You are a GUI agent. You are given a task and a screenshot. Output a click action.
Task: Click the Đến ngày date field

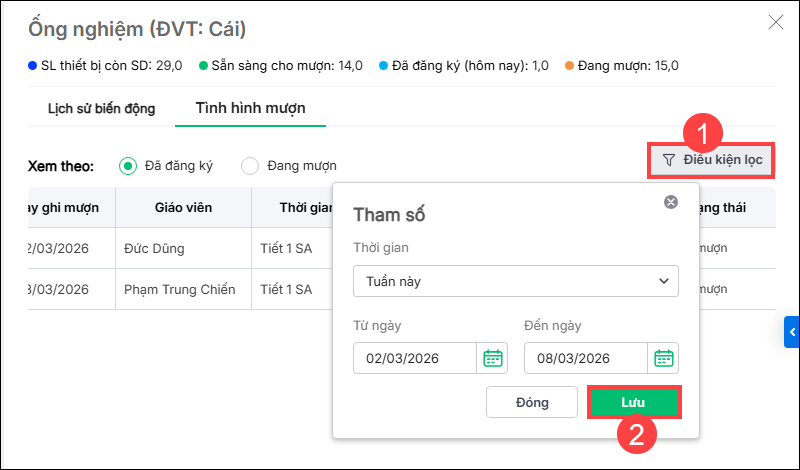coord(586,358)
